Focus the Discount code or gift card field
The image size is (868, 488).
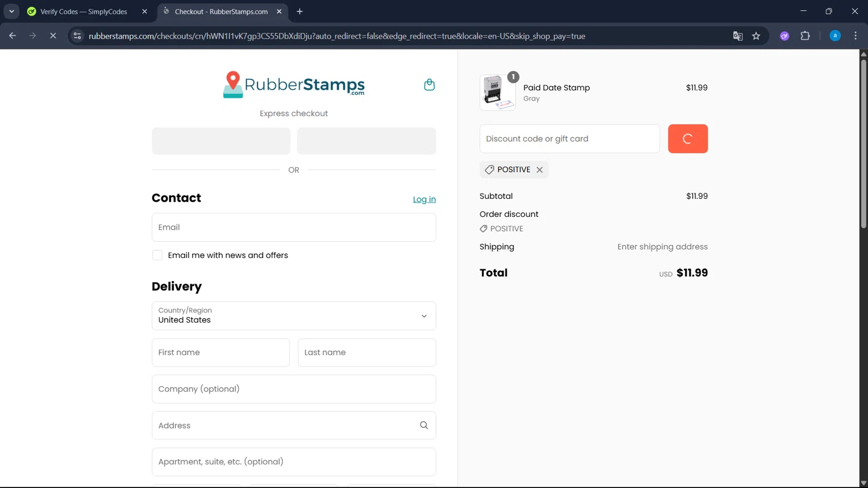point(569,139)
